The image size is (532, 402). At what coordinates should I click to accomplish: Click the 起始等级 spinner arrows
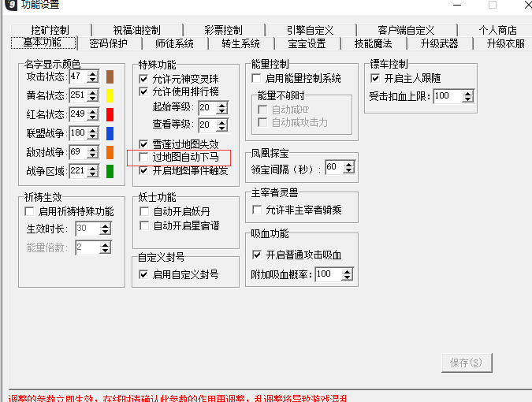coord(222,108)
